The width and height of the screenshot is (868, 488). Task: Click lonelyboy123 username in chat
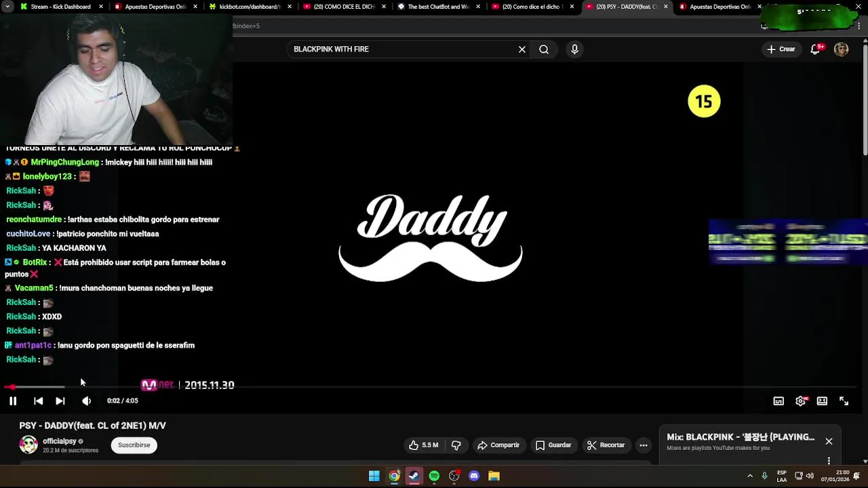click(x=47, y=176)
